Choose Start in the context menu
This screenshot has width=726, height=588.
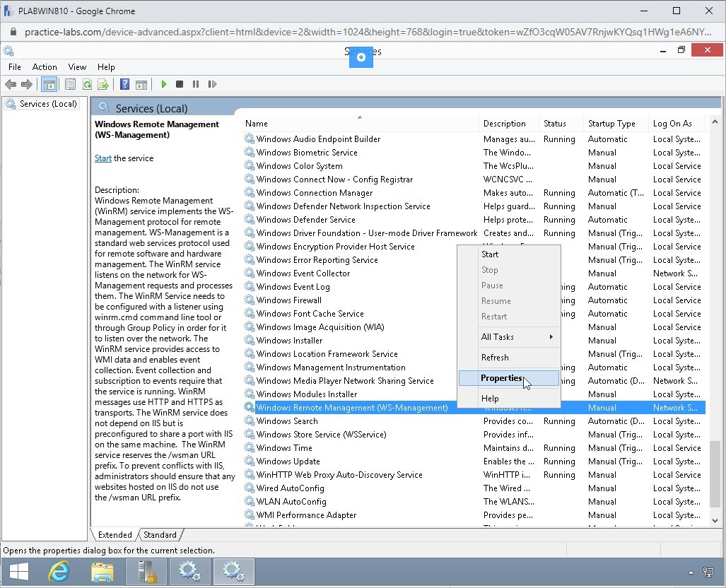(x=509, y=254)
